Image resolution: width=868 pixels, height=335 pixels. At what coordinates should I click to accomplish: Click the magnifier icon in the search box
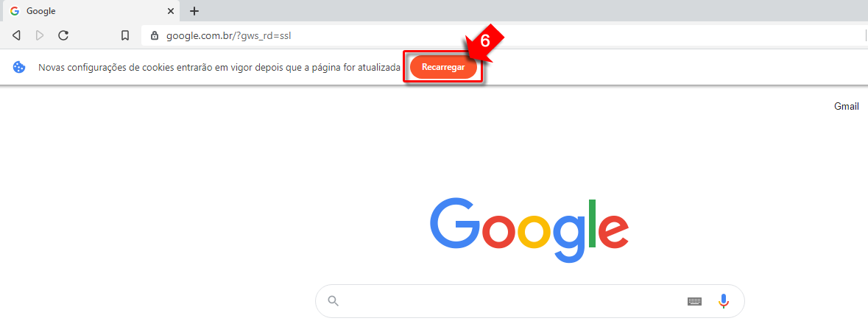pyautogui.click(x=333, y=300)
